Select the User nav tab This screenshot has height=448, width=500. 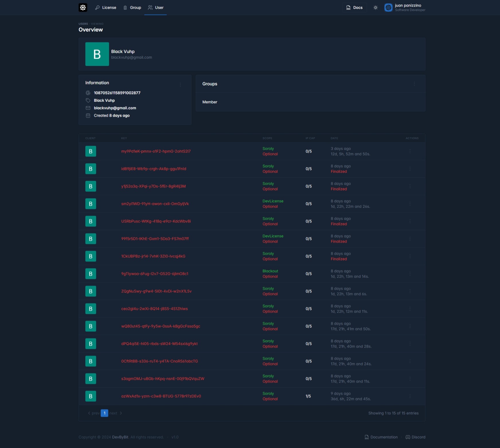pos(156,7)
